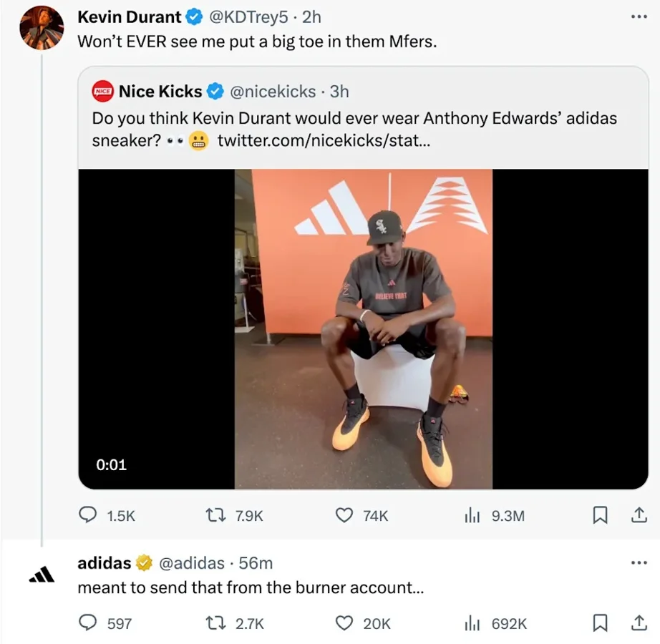Click the share icon on adidas reply
Viewport: 660px width, 644px height.
tap(637, 623)
